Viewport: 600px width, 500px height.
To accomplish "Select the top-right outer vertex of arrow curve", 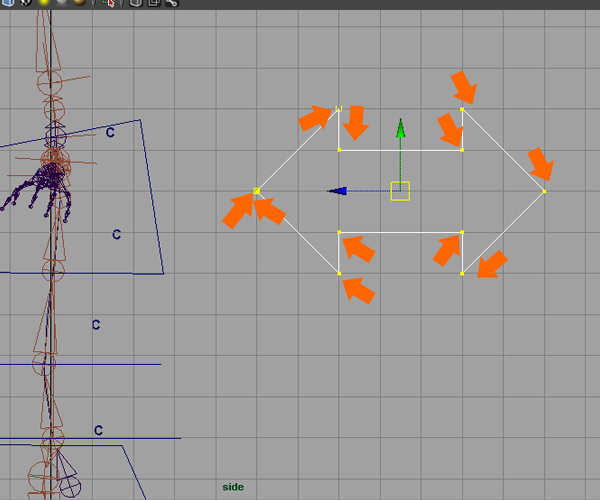I will pos(462,109).
